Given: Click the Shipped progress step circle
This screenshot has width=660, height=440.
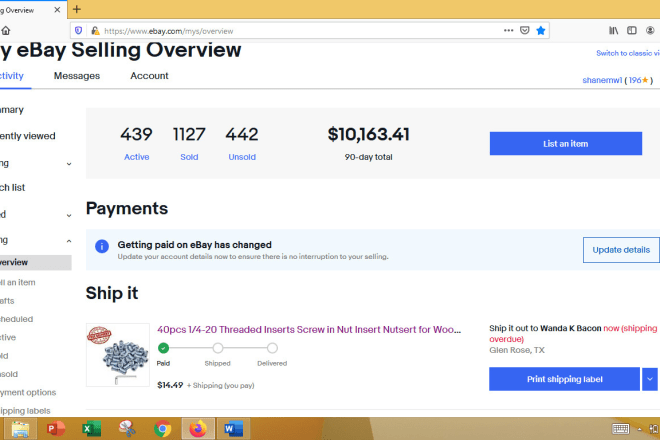Looking at the screenshot, I should click(x=218, y=348).
